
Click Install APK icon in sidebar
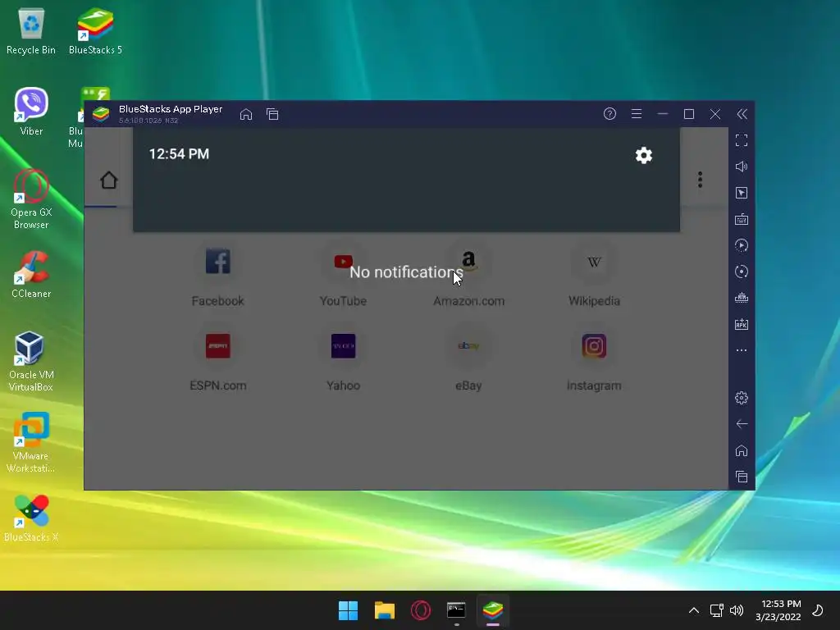pos(742,324)
